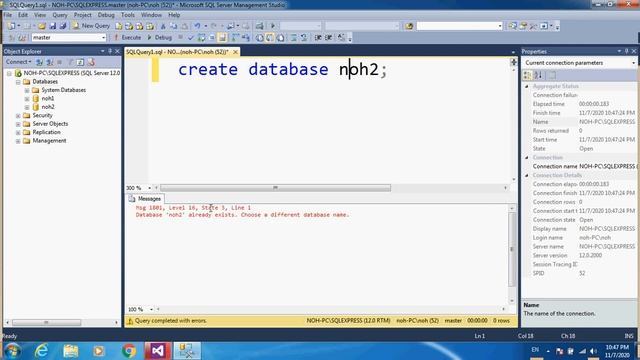Image resolution: width=640 pixels, height=360 pixels.
Task: Open the Query menu
Action: [60, 15]
